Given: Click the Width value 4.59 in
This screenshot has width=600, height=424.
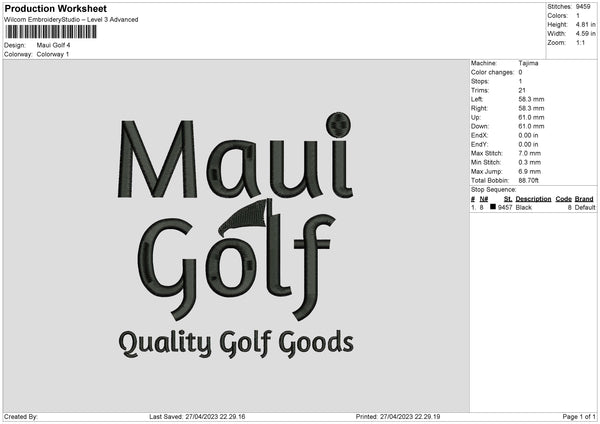Looking at the screenshot, I should (x=585, y=34).
